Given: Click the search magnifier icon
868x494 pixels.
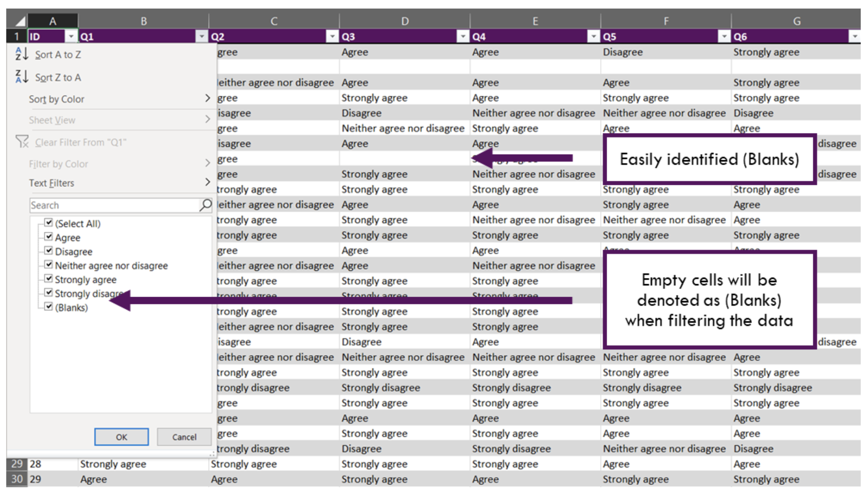Looking at the screenshot, I should pyautogui.click(x=204, y=205).
